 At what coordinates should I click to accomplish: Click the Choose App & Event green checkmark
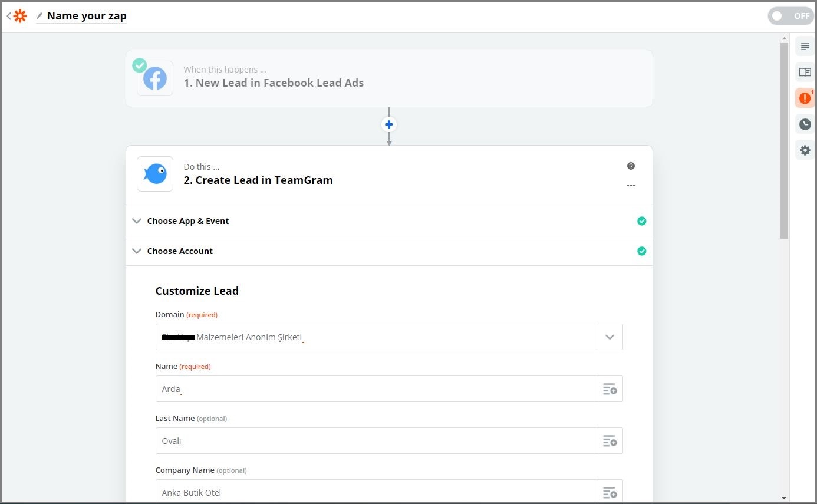(x=641, y=221)
